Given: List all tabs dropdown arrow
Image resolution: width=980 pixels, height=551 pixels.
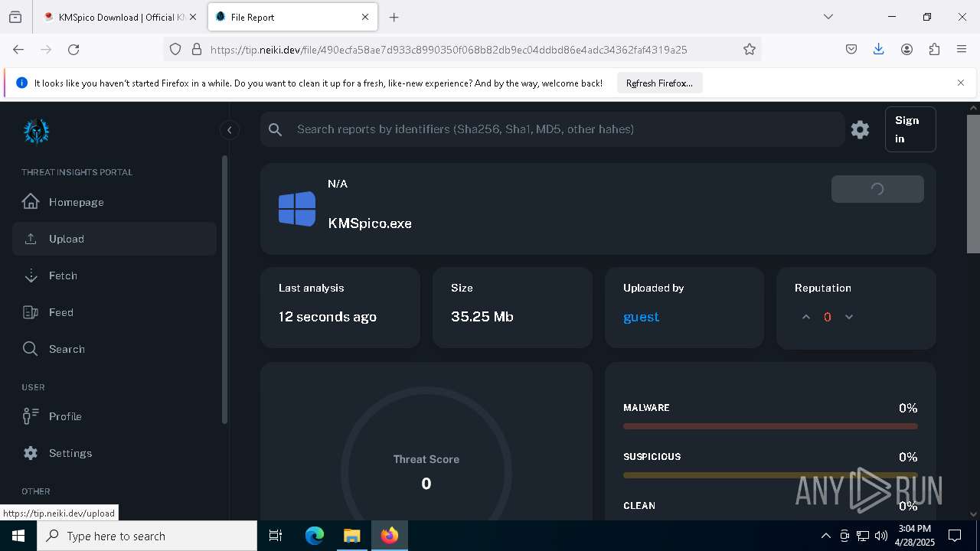Looking at the screenshot, I should (828, 17).
